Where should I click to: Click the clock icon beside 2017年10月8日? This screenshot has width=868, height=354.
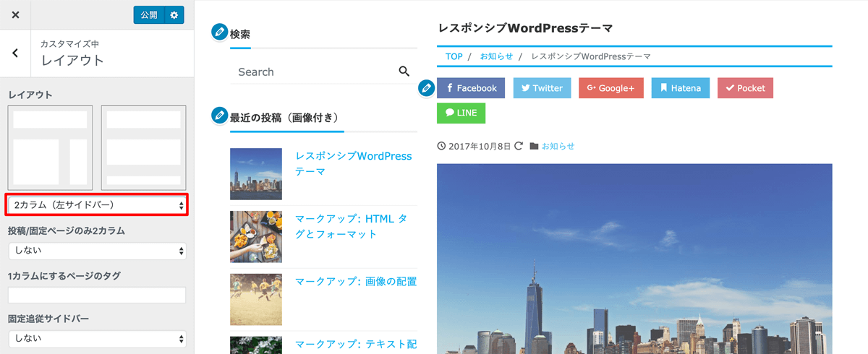442,146
